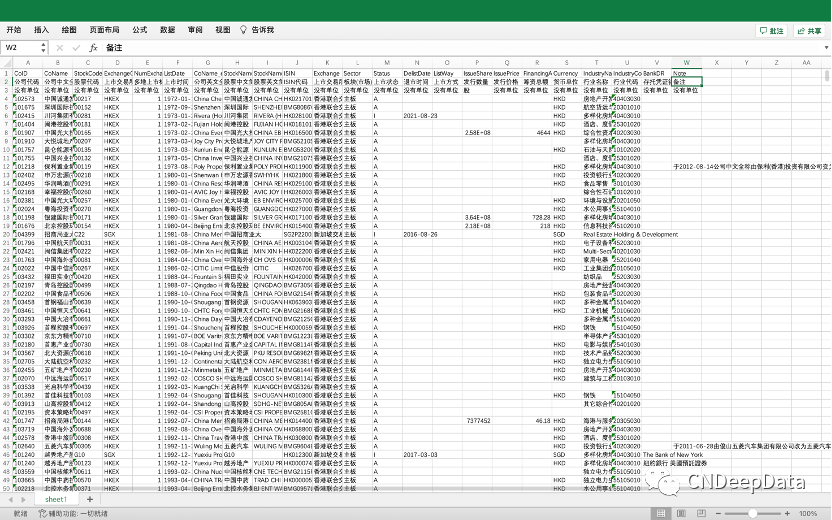The height and width of the screenshot is (520, 832).
Task: Cancel formula entry with X icon
Action: tap(59, 48)
